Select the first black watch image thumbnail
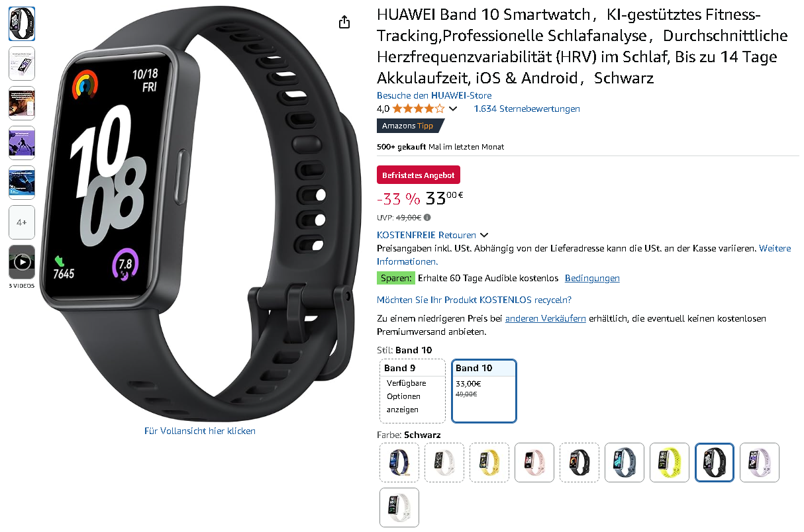This screenshot has height=532, width=804. [x=22, y=24]
